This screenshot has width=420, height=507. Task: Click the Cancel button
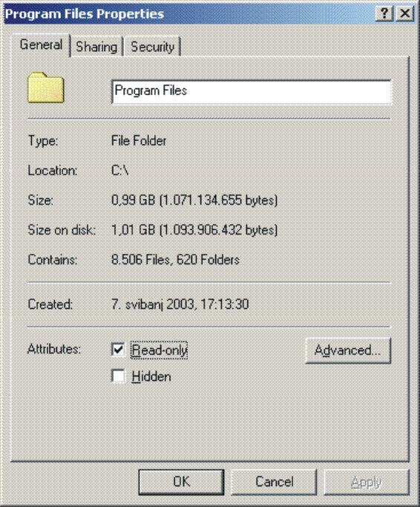click(274, 482)
